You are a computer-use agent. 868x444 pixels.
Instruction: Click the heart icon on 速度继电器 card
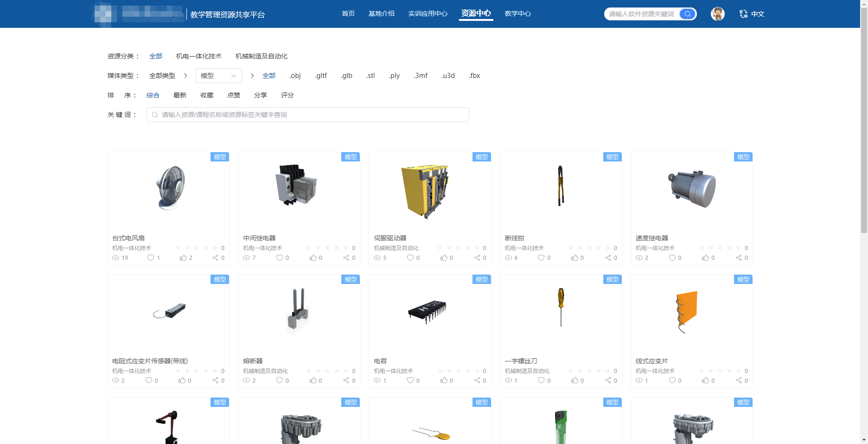672,258
